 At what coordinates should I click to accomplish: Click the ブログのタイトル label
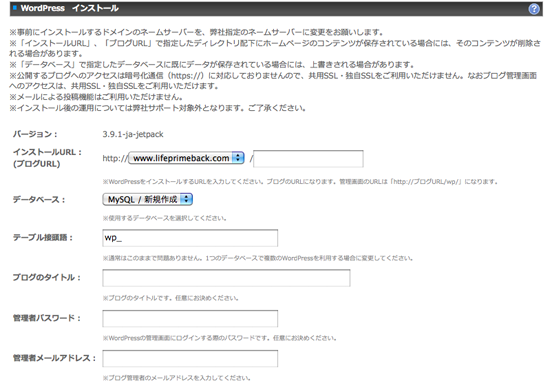[47, 278]
